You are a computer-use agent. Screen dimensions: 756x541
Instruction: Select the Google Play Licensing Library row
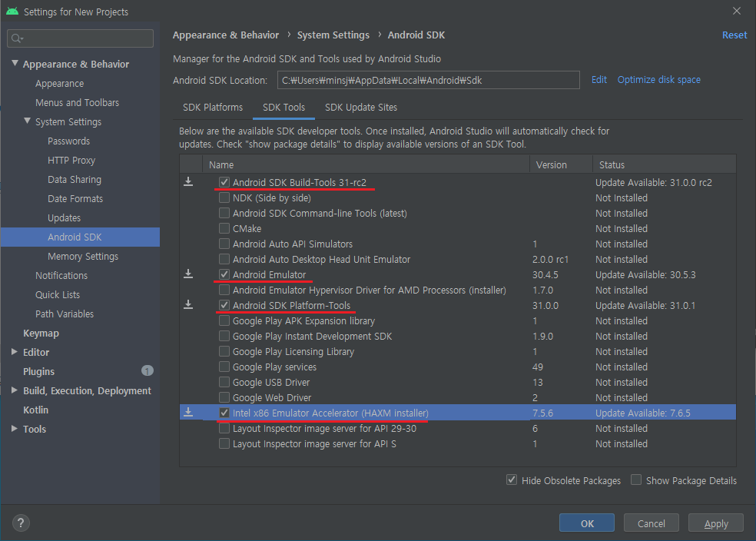(x=458, y=351)
